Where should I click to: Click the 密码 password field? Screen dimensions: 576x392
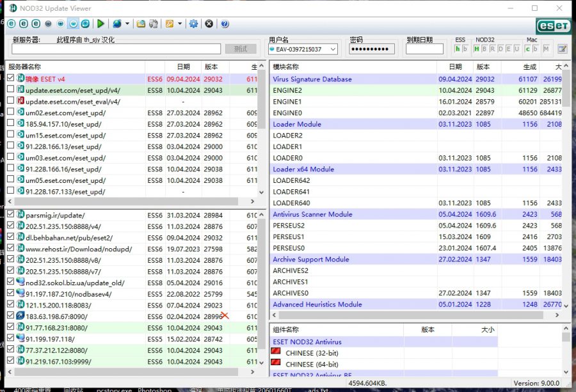pos(372,49)
